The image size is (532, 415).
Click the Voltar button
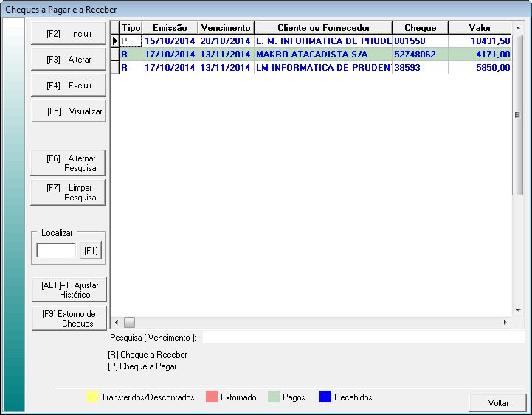click(498, 403)
